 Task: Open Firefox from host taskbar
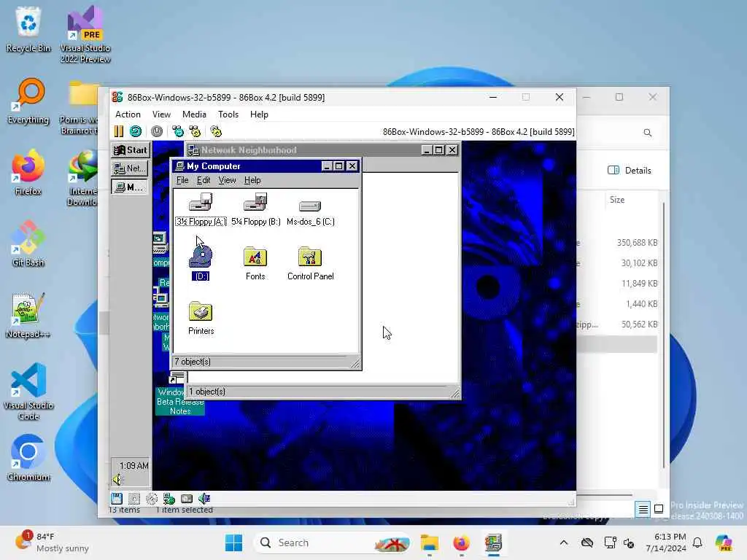pos(461,542)
